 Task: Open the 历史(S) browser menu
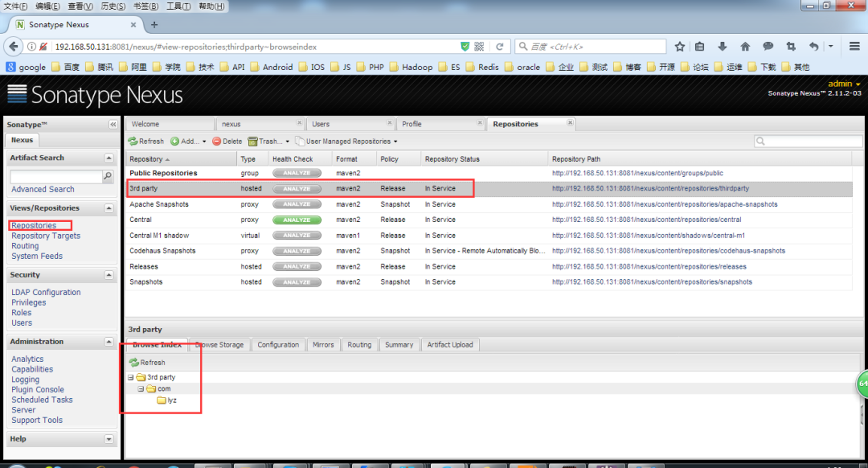pyautogui.click(x=113, y=6)
